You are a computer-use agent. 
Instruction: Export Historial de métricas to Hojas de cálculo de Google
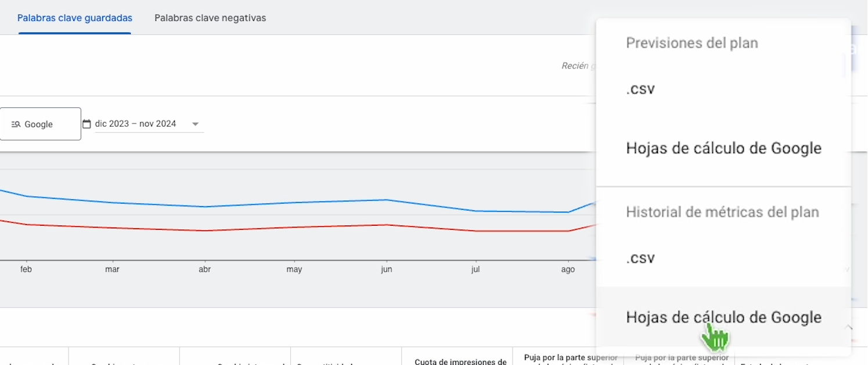pyautogui.click(x=723, y=317)
